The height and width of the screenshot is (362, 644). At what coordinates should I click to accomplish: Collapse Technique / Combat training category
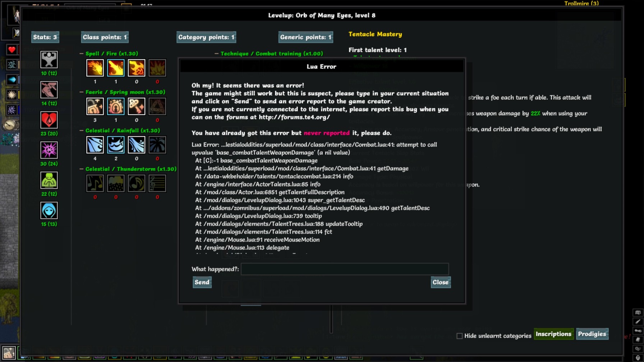(216, 54)
